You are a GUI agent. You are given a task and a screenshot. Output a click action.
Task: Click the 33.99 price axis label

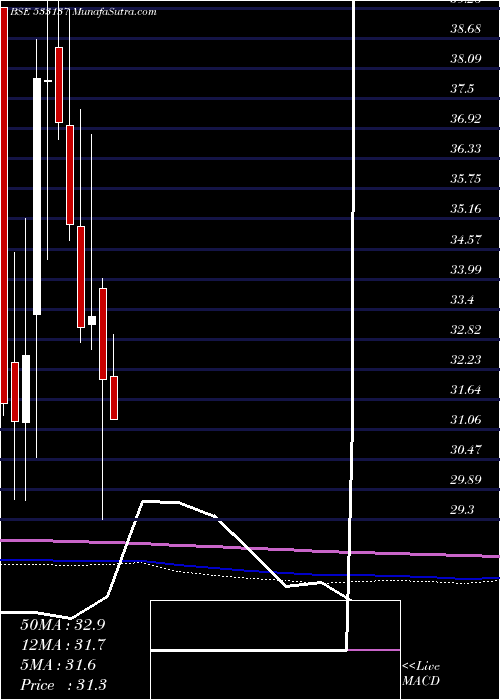[x=465, y=269]
